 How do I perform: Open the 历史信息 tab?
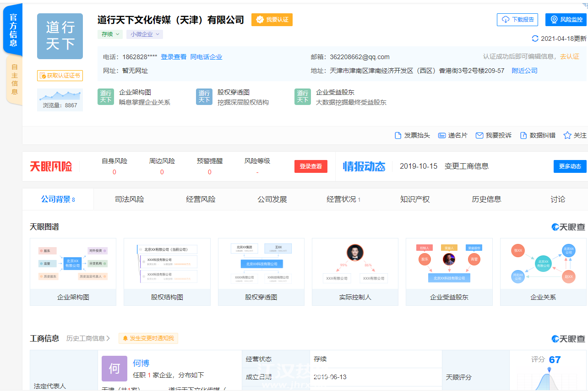tap(486, 199)
